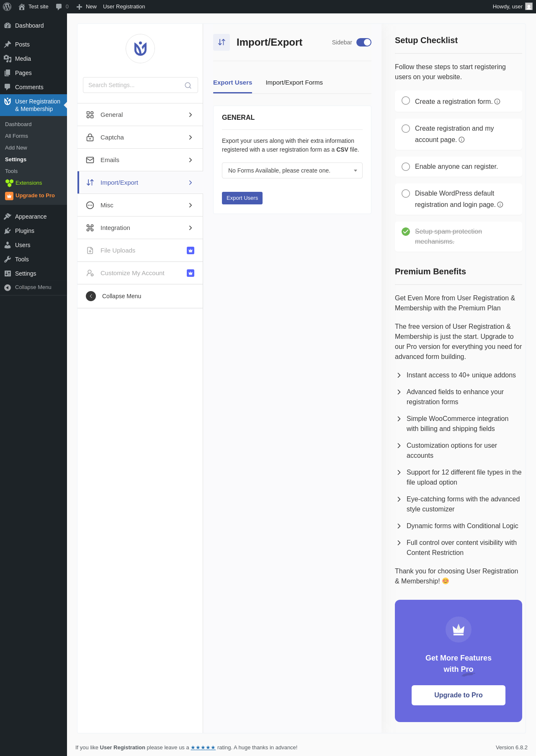Click Version 6.8.2 footer text
This screenshot has height=756, width=536.
tap(512, 748)
